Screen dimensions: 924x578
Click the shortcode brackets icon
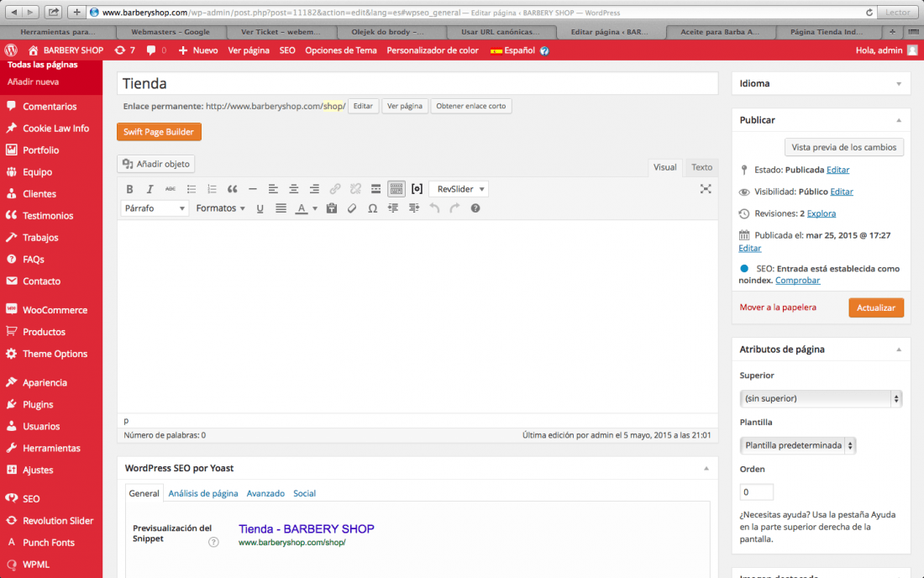(417, 189)
